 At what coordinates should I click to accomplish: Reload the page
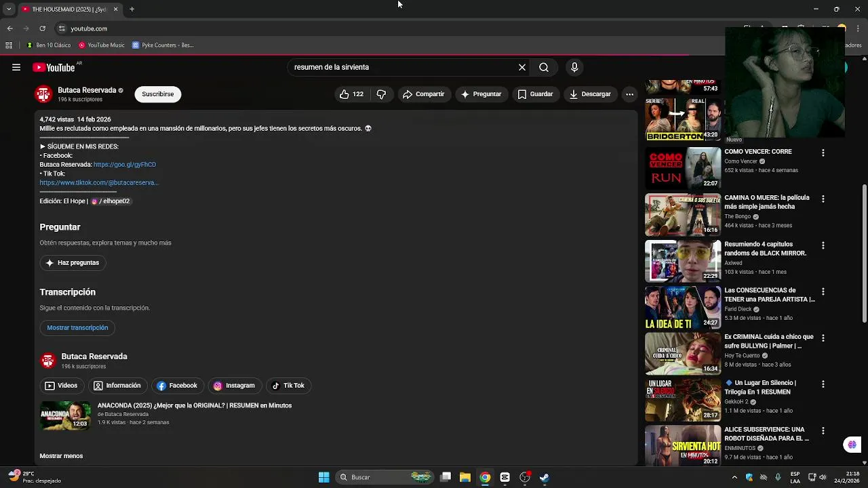coord(43,28)
